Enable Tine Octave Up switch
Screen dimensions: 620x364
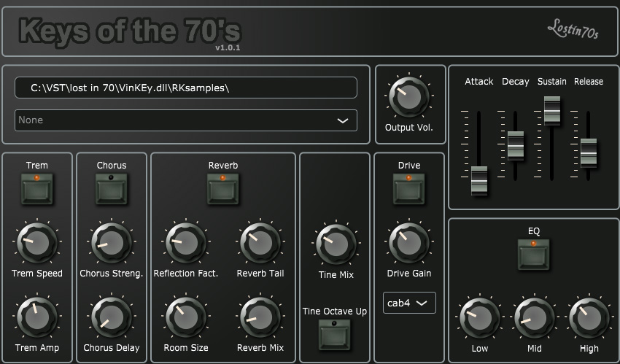[335, 335]
